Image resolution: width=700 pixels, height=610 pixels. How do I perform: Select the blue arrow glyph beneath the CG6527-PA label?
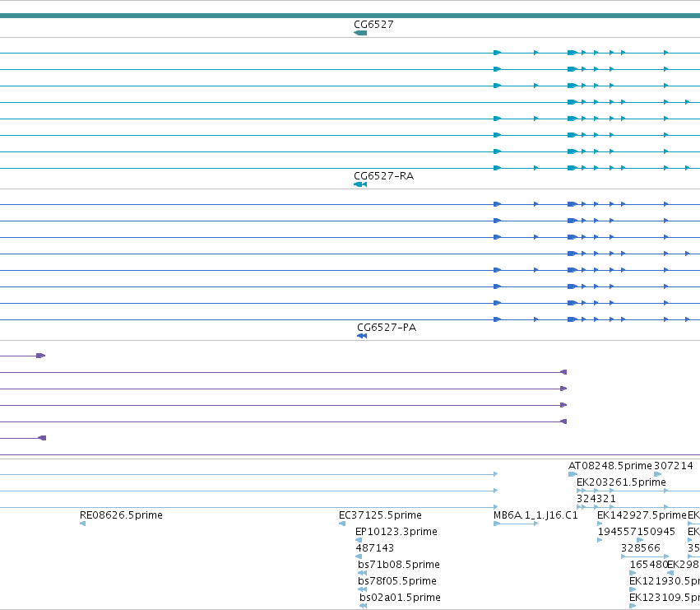(362, 336)
